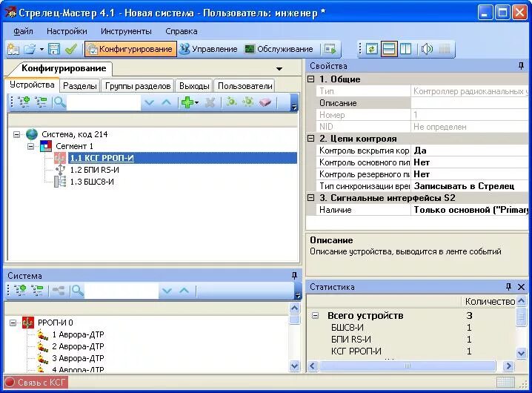Collapse the '1. Общие' property section

click(310, 79)
